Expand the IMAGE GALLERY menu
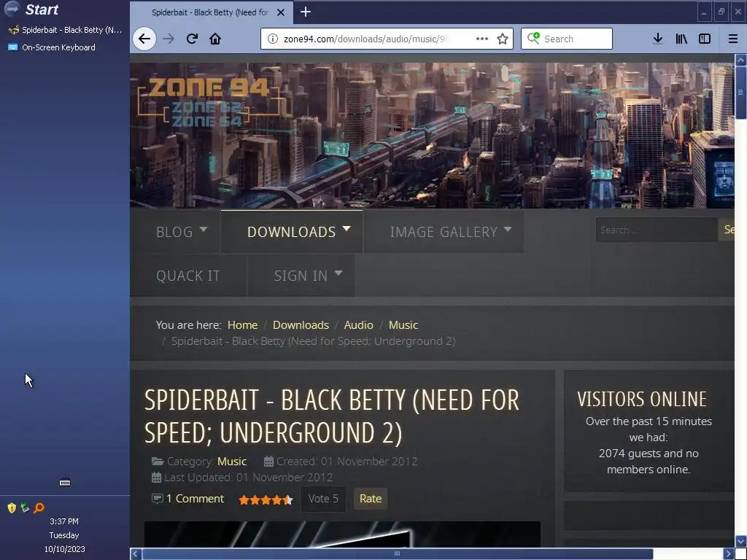 click(x=451, y=231)
